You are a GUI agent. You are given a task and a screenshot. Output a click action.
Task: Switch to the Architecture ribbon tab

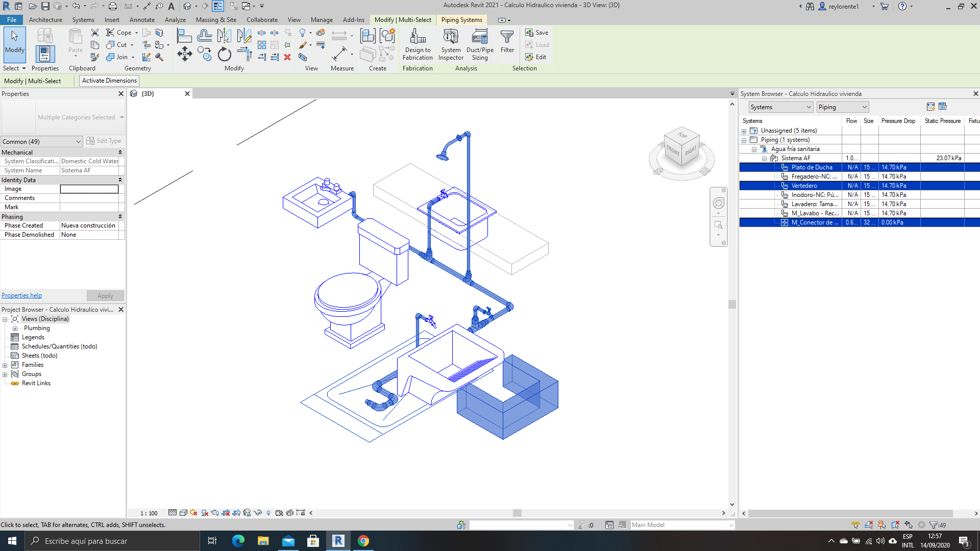point(45,20)
